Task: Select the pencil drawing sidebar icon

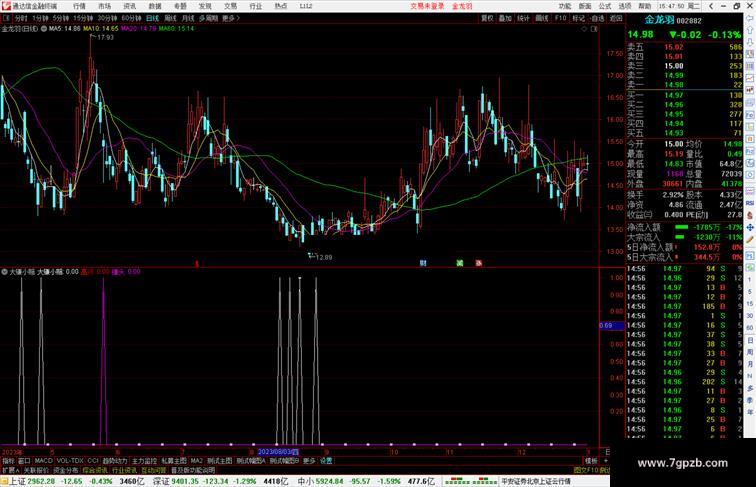Action: pos(750,240)
